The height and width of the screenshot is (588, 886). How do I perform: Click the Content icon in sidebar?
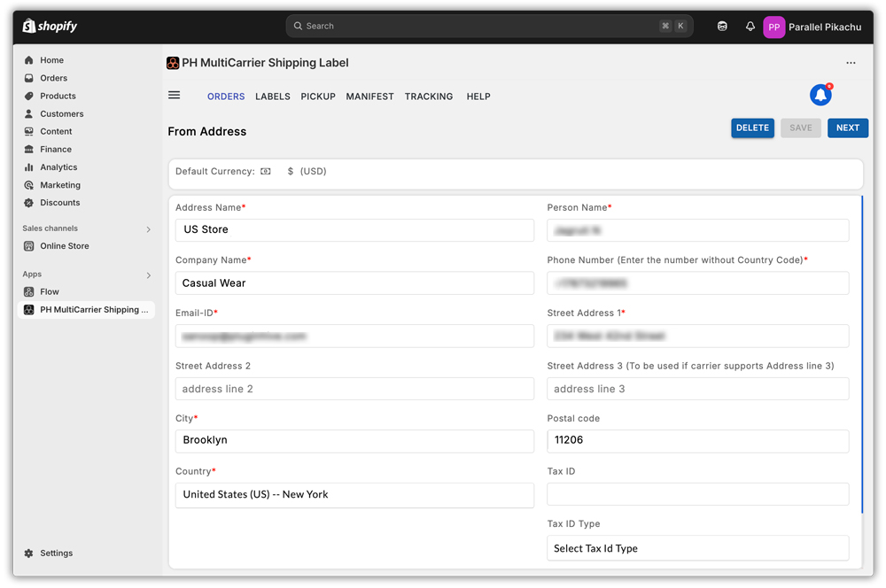click(x=29, y=131)
